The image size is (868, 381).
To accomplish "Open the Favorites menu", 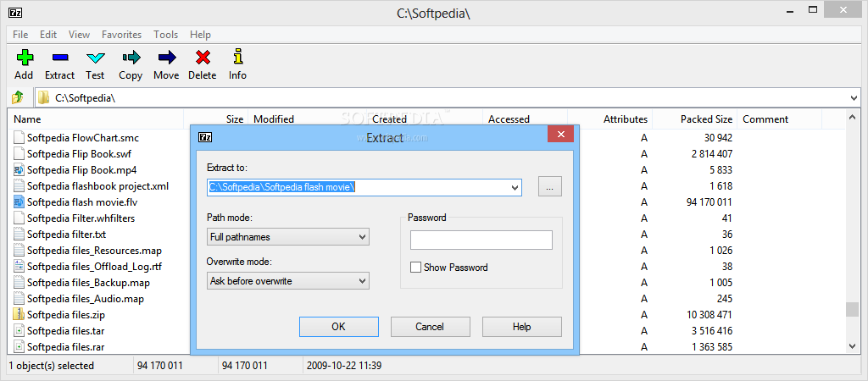I will pos(122,34).
